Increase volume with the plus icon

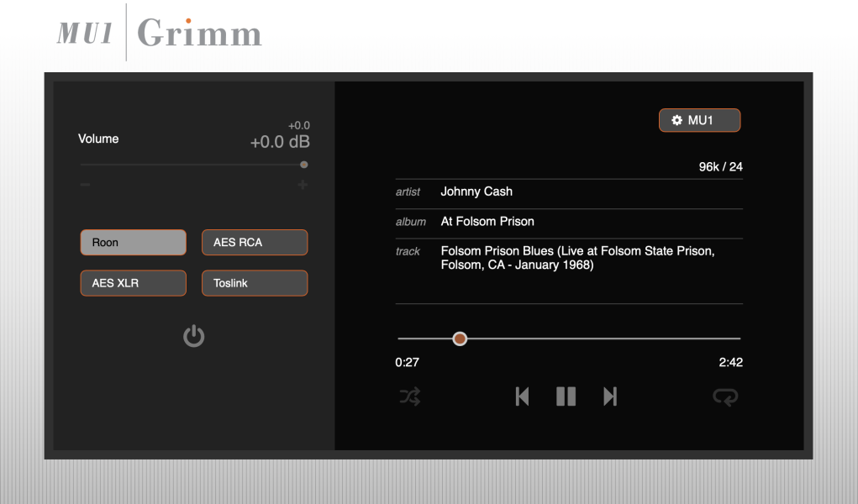click(x=303, y=185)
